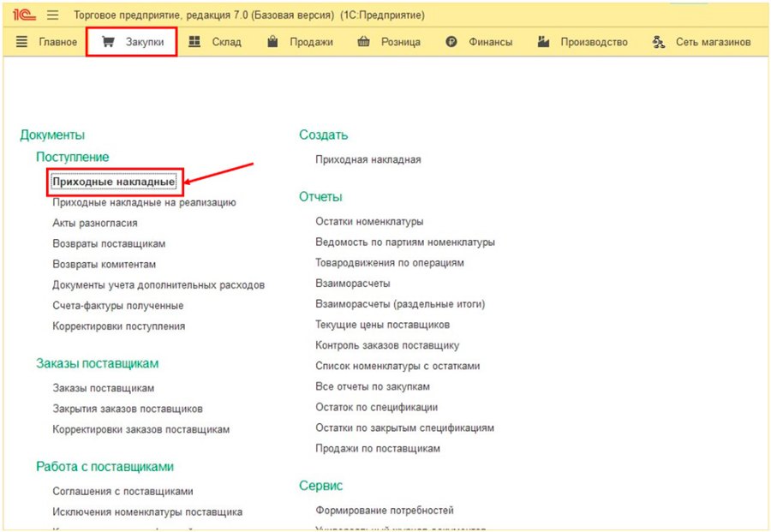Click the Работа с поставщиками heading
771x532 pixels.
105,467
